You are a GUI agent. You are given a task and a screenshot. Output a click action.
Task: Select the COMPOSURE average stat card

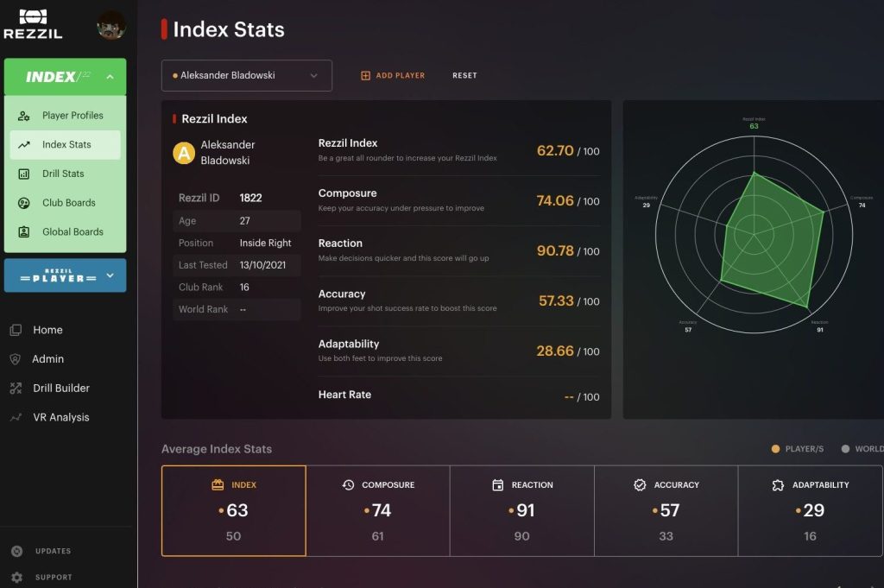(378, 511)
